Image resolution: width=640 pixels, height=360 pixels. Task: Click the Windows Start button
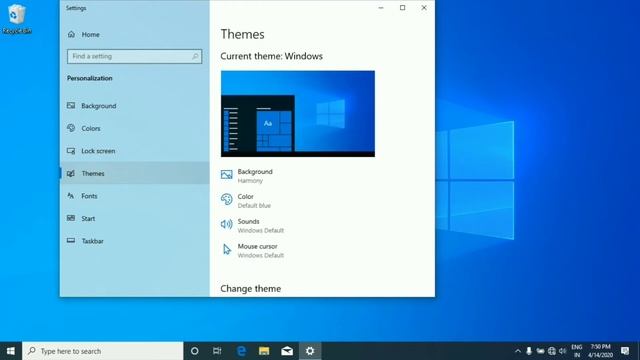click(x=11, y=351)
